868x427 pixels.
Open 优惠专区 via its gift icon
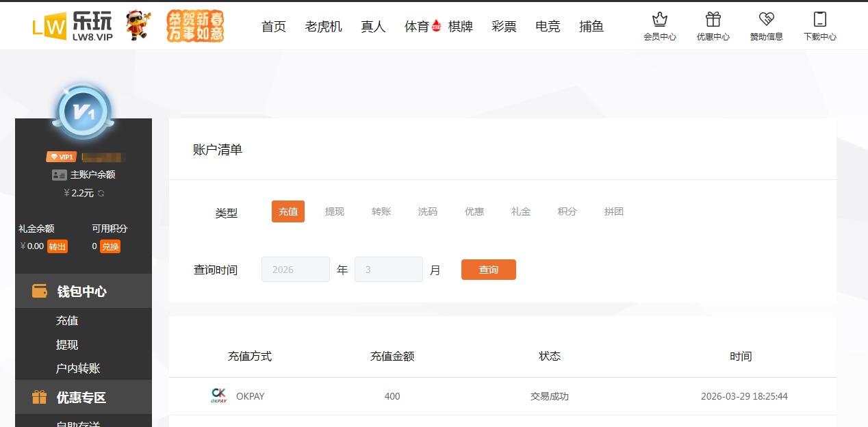pyautogui.click(x=39, y=397)
